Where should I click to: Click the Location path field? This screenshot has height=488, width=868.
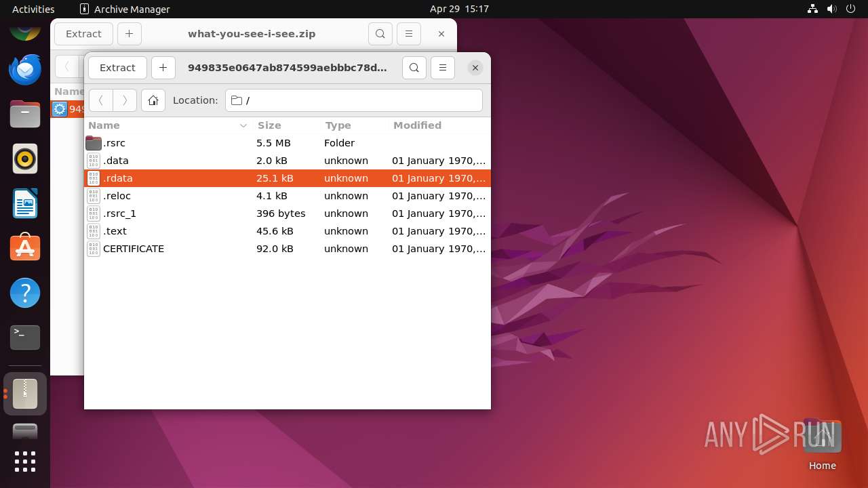tap(354, 100)
